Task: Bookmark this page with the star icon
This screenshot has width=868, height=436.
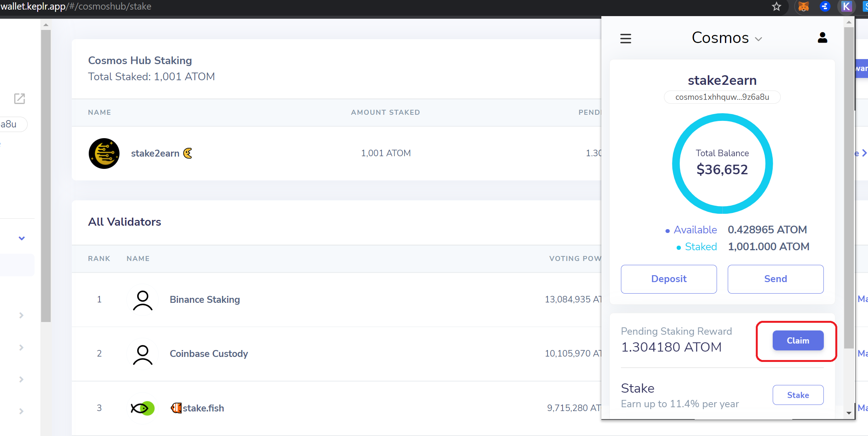Action: coord(777,7)
